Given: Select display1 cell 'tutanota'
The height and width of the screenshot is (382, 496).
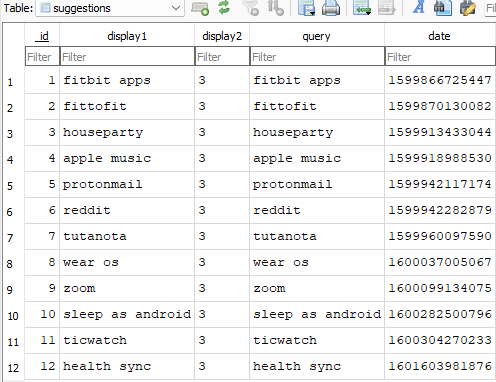Looking at the screenshot, I should click(x=127, y=236).
